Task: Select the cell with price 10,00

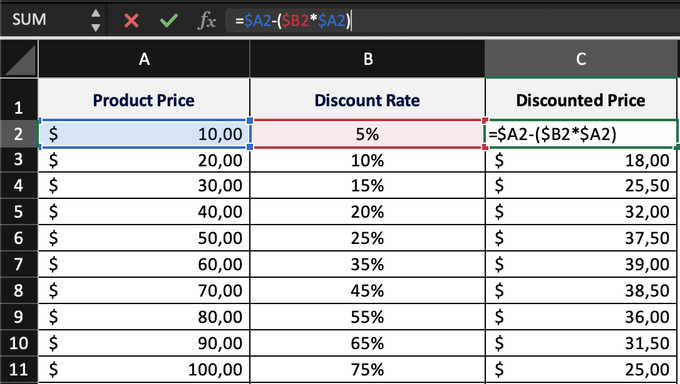Action: [144, 134]
